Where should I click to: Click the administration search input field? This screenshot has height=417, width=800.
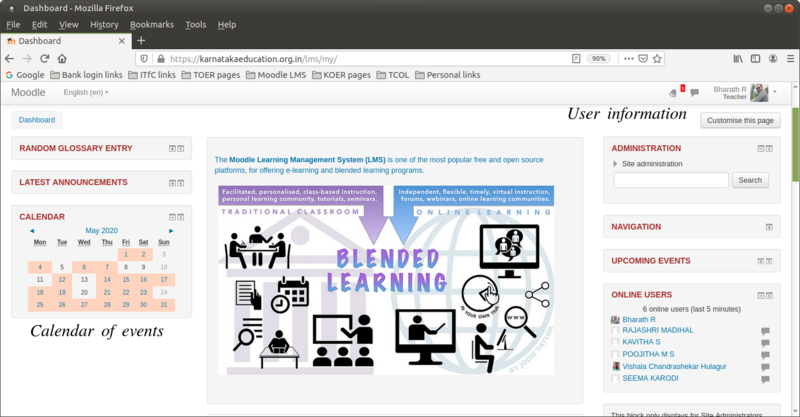(x=671, y=180)
